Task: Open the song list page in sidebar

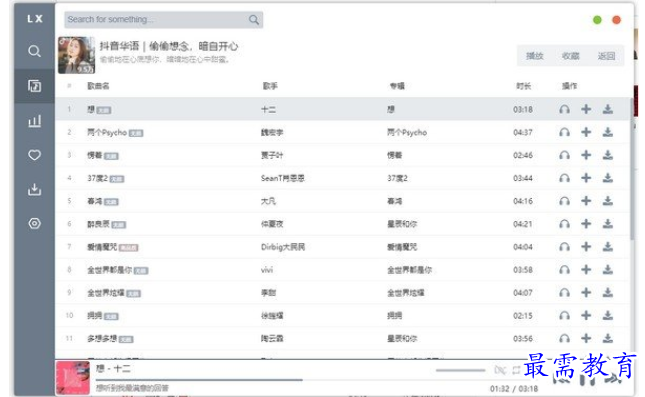Action: [x=35, y=86]
